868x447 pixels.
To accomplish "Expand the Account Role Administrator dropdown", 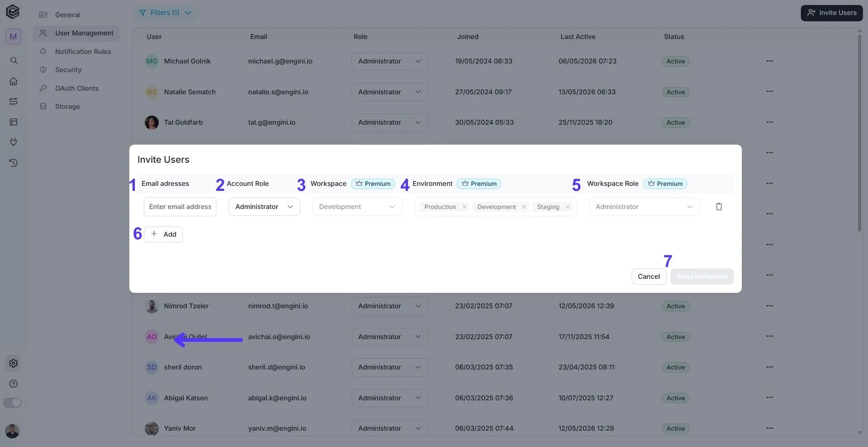I will tap(265, 207).
